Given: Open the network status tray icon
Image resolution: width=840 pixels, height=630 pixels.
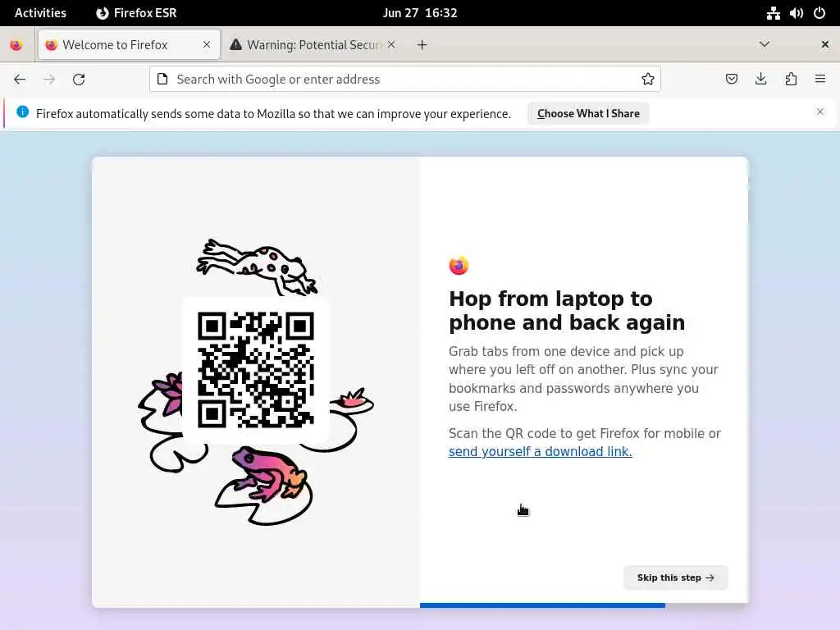Looking at the screenshot, I should coord(773,13).
